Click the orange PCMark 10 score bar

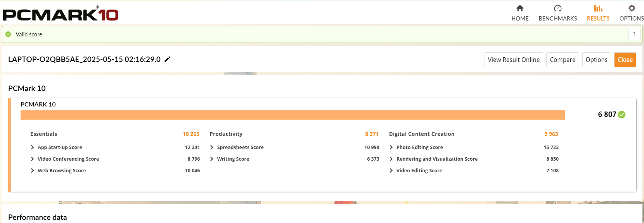[x=293, y=115]
